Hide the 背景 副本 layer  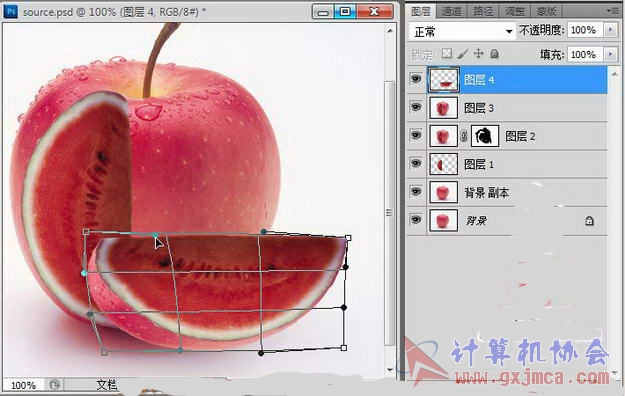point(416,192)
